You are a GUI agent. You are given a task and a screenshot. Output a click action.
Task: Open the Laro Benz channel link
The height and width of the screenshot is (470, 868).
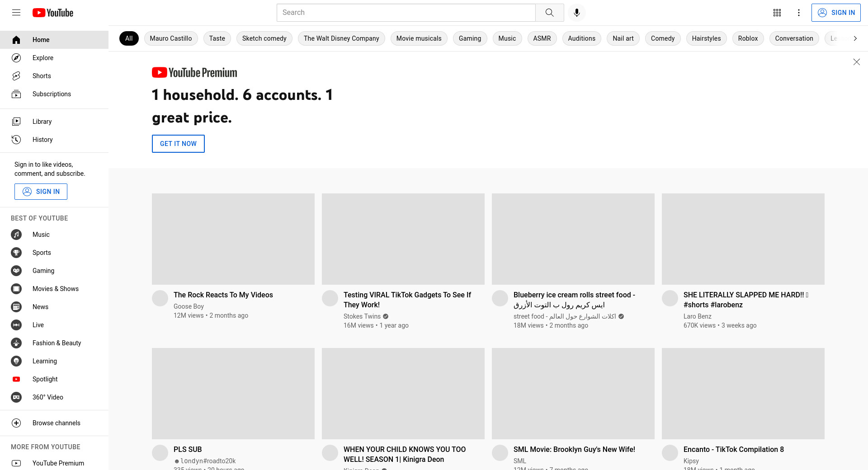pyautogui.click(x=698, y=316)
